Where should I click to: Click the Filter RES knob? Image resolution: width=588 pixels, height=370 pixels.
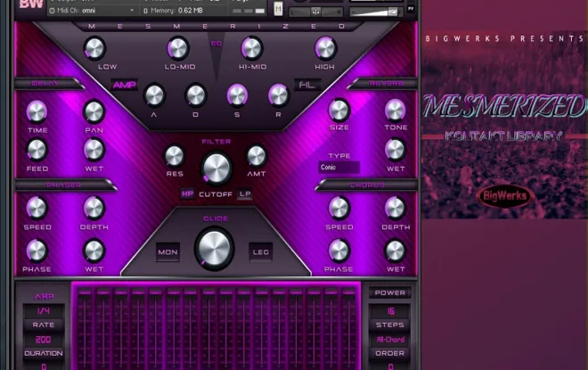point(175,156)
